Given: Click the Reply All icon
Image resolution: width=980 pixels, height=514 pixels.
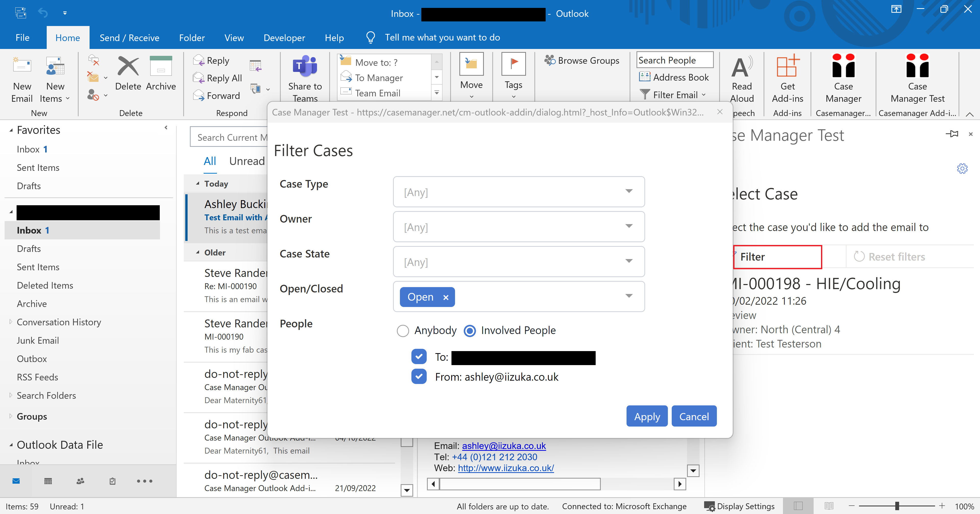Looking at the screenshot, I should point(217,78).
